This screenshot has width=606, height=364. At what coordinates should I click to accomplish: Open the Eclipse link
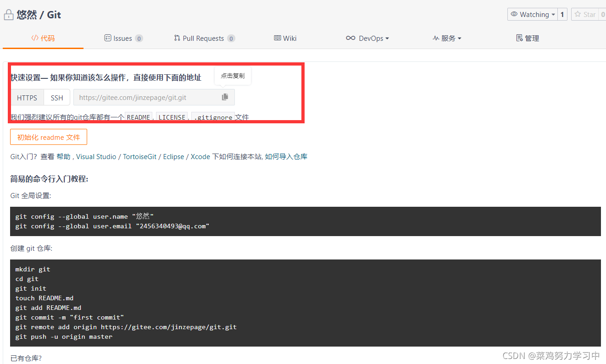click(173, 156)
